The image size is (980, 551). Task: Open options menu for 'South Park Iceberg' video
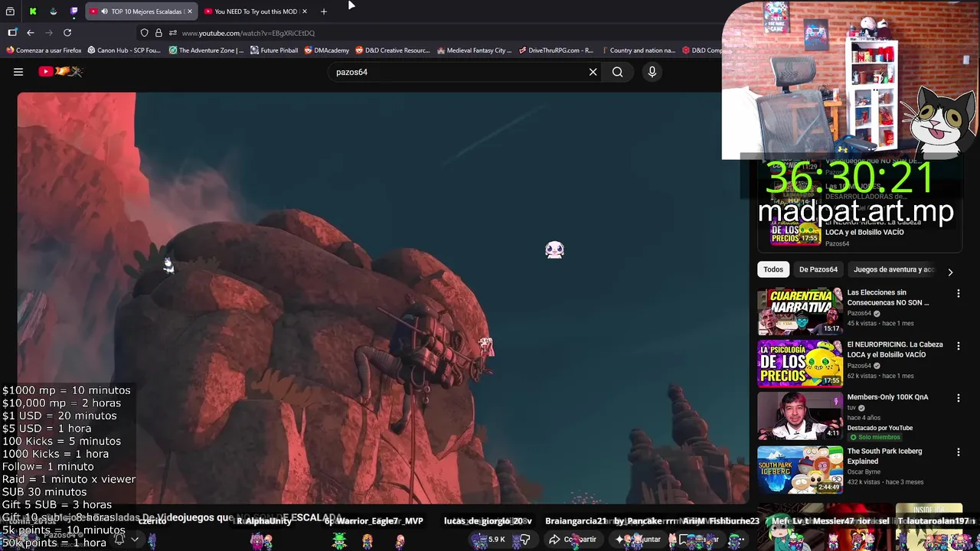[x=958, y=452]
